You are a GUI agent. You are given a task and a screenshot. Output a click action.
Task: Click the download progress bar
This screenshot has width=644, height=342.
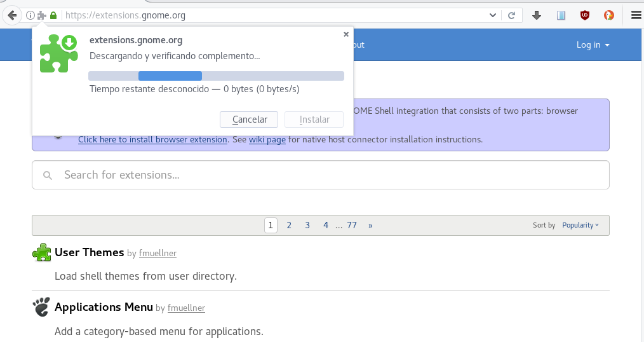click(216, 76)
